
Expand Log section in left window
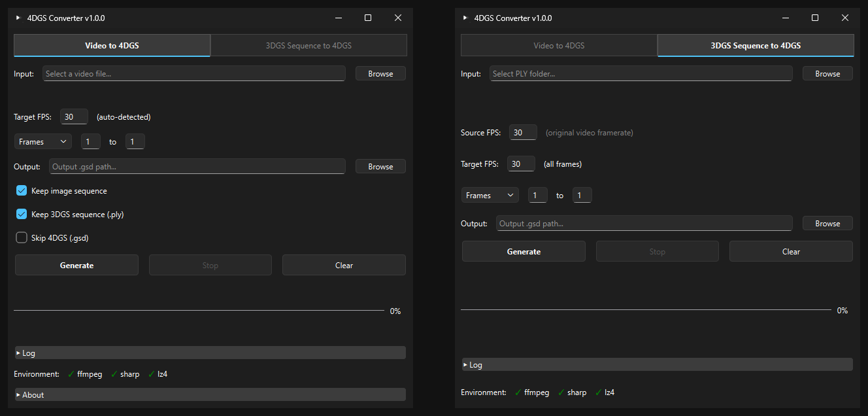(x=210, y=353)
